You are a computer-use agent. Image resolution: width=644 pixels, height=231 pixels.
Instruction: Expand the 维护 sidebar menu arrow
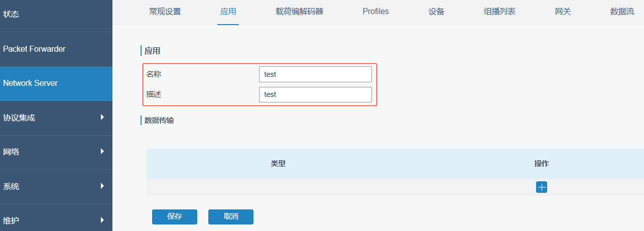point(102,220)
